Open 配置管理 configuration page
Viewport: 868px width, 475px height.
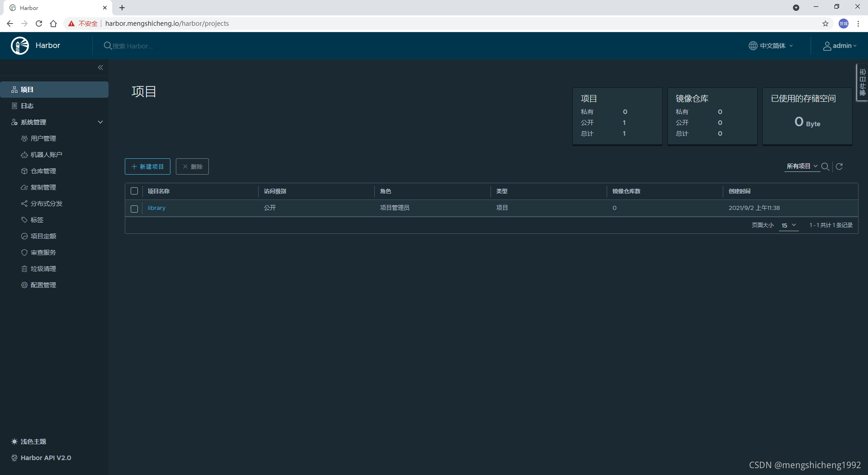click(x=43, y=285)
